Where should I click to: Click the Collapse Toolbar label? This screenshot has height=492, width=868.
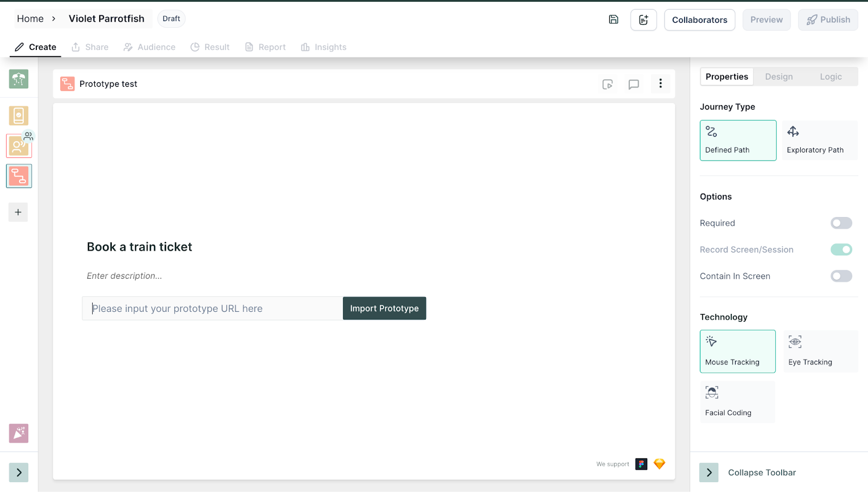tap(762, 472)
